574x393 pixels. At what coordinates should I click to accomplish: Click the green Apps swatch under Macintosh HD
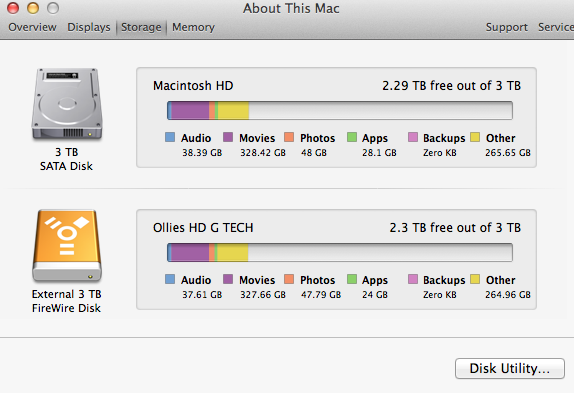tap(352, 137)
